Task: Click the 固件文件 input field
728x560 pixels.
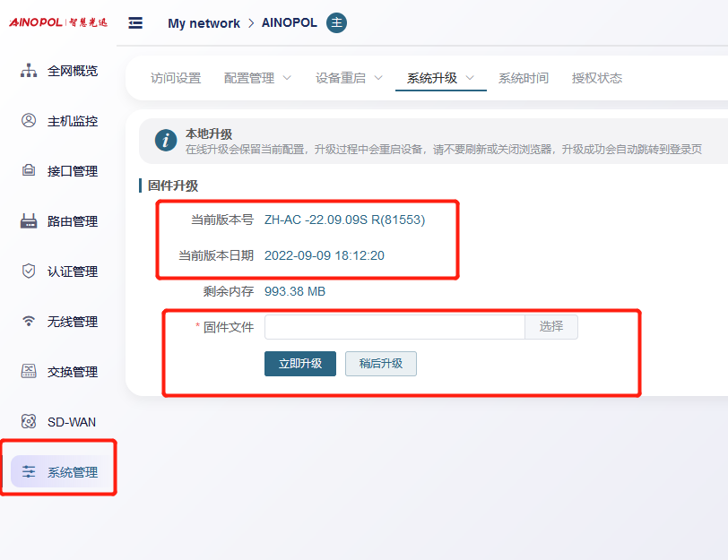Action: point(394,327)
